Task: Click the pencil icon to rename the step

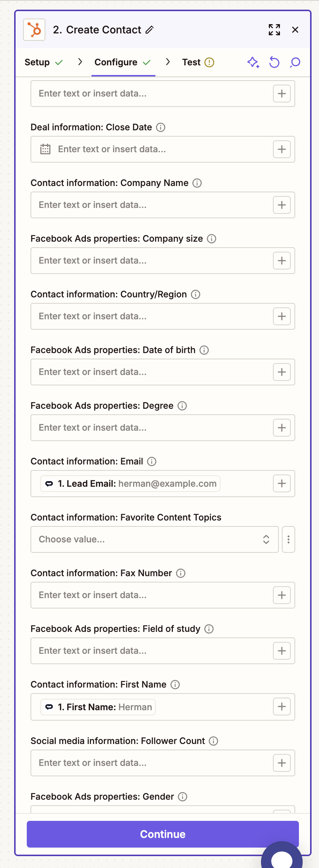Action: 149,30
